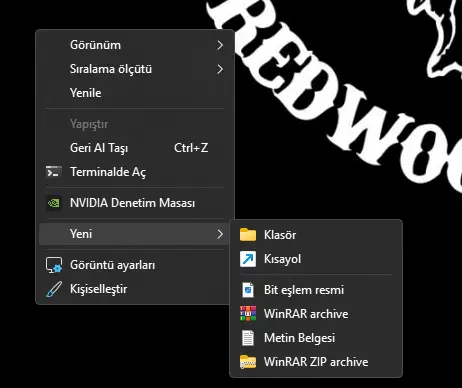Click the Terminal icon beside Terminalde Aç
The image size is (462, 388).
pos(54,172)
